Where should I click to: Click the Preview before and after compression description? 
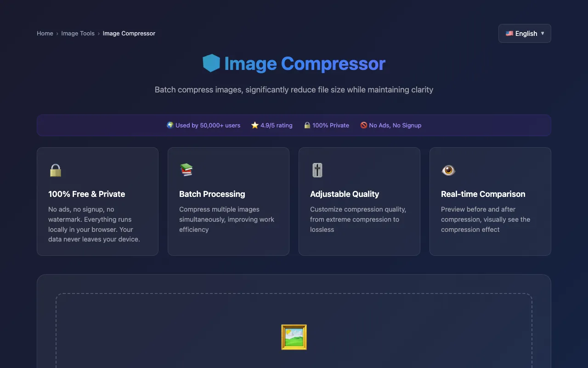tap(486, 219)
